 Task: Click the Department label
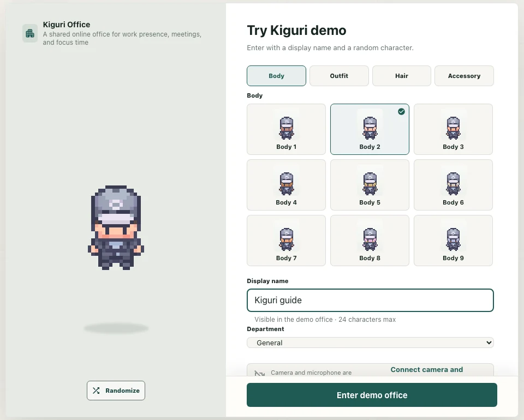[265, 329]
